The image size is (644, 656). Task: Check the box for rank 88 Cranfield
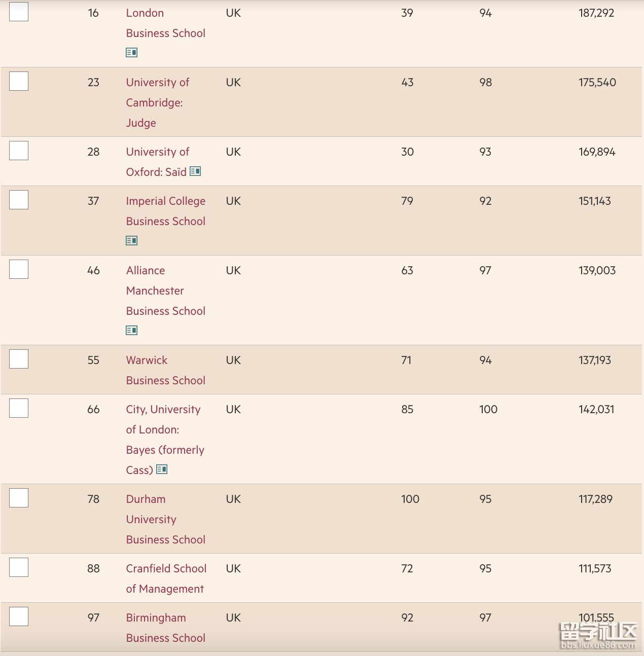point(19,567)
